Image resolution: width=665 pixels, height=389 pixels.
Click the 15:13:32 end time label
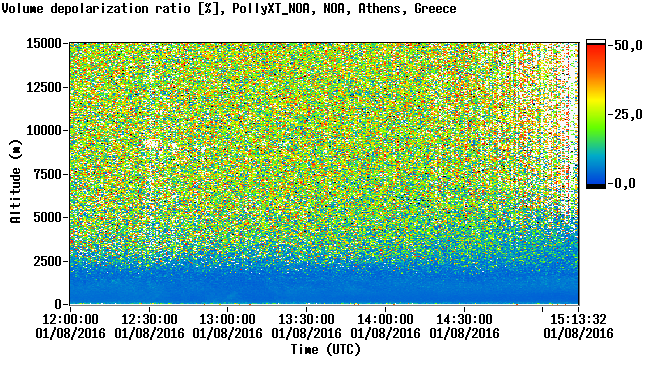tap(579, 319)
